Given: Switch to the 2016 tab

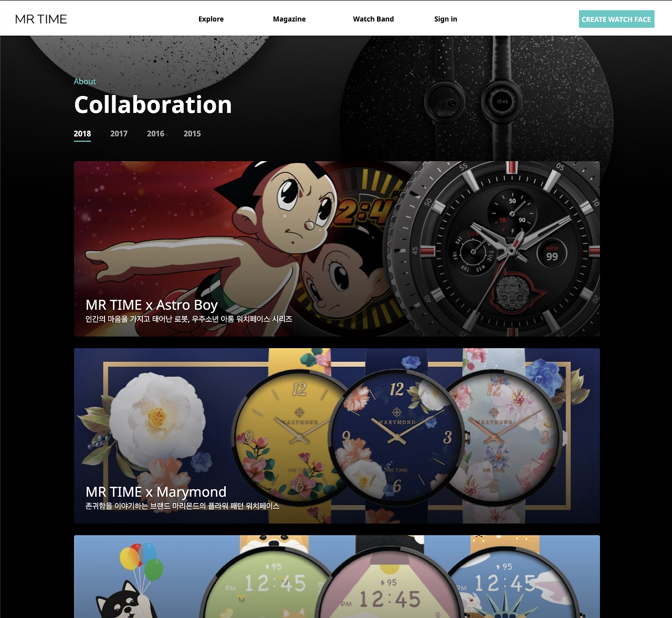Looking at the screenshot, I should tap(155, 134).
